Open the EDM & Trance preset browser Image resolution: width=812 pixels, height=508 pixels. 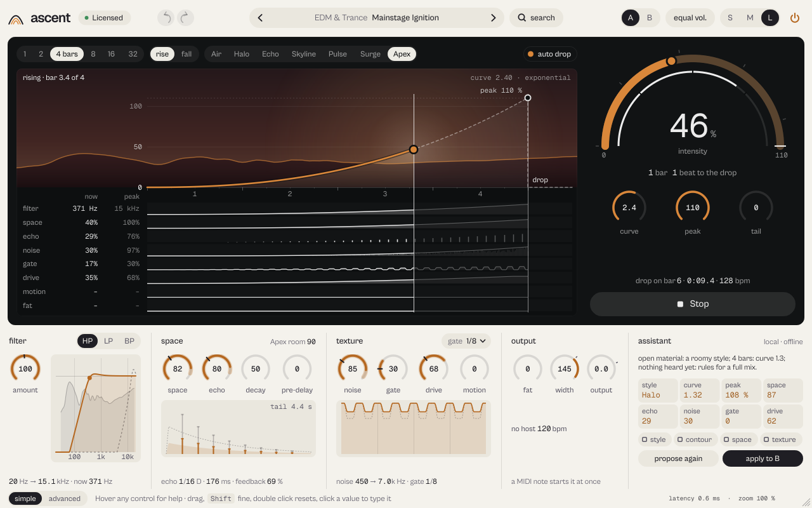pos(377,18)
